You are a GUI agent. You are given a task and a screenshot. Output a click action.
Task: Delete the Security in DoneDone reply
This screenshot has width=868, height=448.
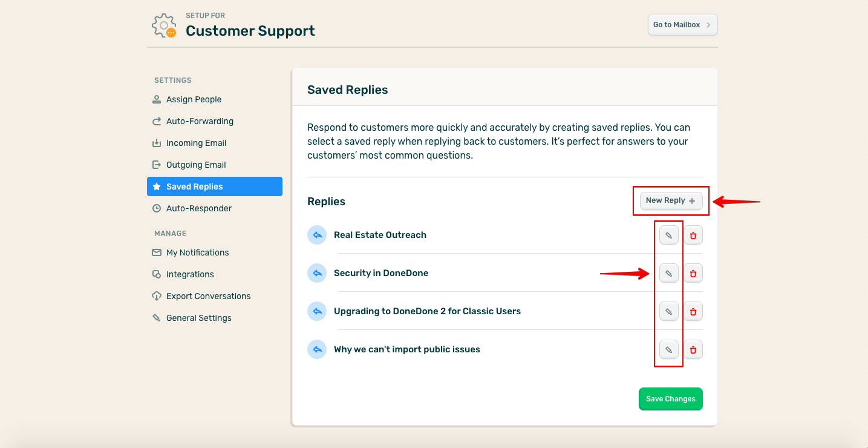coord(693,273)
